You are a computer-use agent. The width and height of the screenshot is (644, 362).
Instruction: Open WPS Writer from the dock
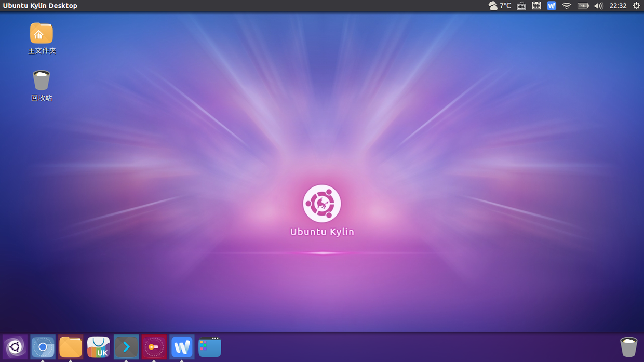coord(182,347)
